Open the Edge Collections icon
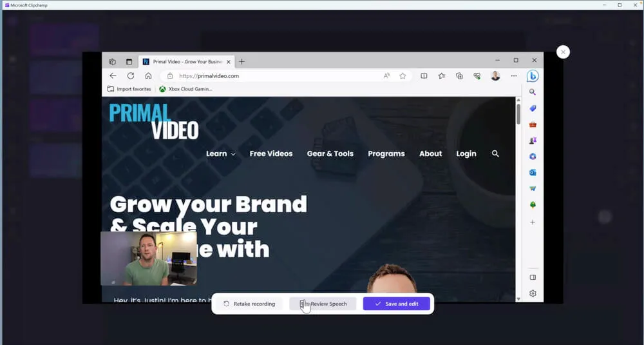The width and height of the screenshot is (644, 345). [x=459, y=76]
